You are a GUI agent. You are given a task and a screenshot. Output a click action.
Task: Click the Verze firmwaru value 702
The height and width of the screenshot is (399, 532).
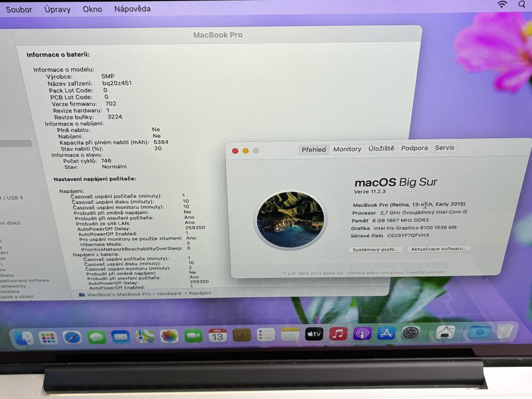pyautogui.click(x=111, y=104)
